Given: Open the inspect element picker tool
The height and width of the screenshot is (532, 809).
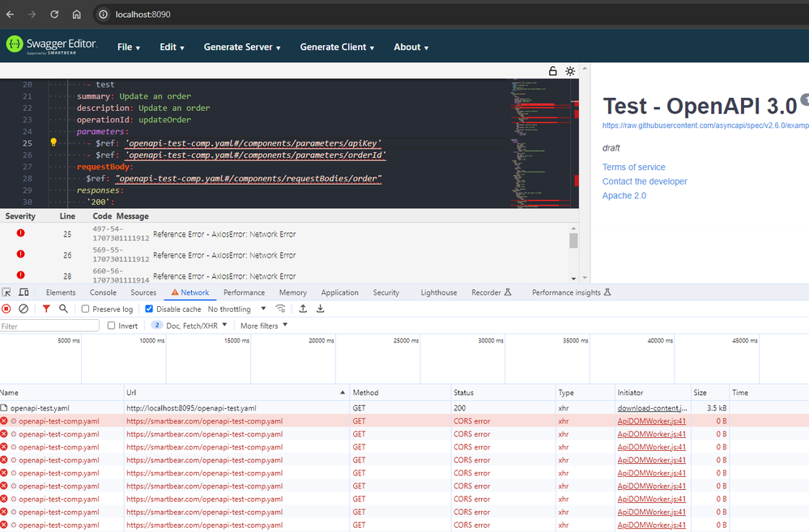Looking at the screenshot, I should [6, 292].
